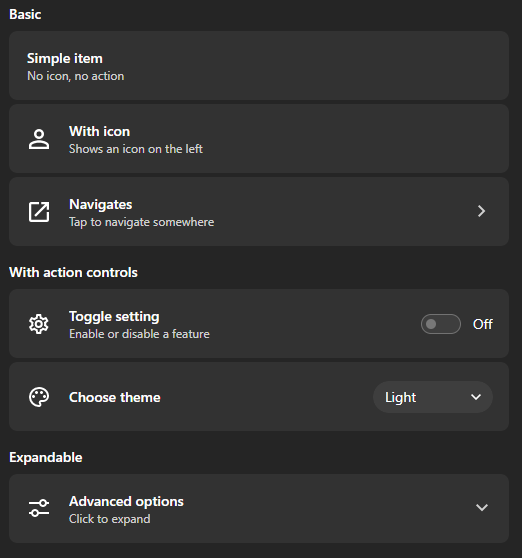Select the Simple item card

click(x=259, y=65)
